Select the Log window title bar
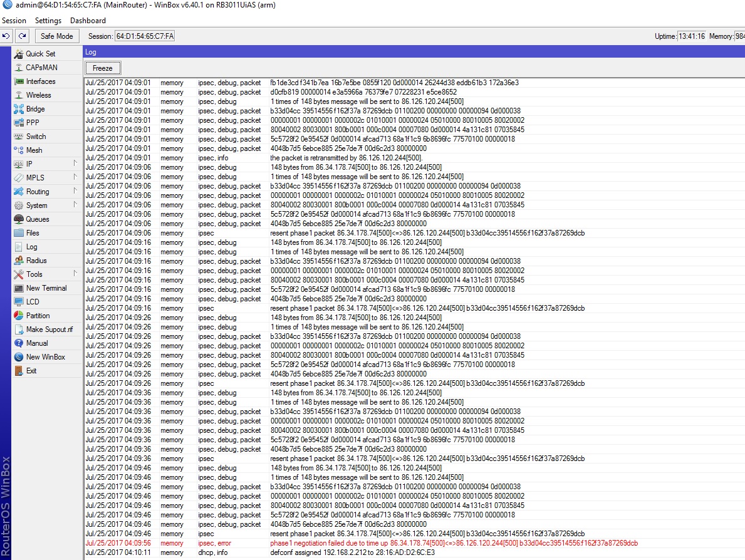Image resolution: width=745 pixels, height=560 pixels. pyautogui.click(x=414, y=52)
